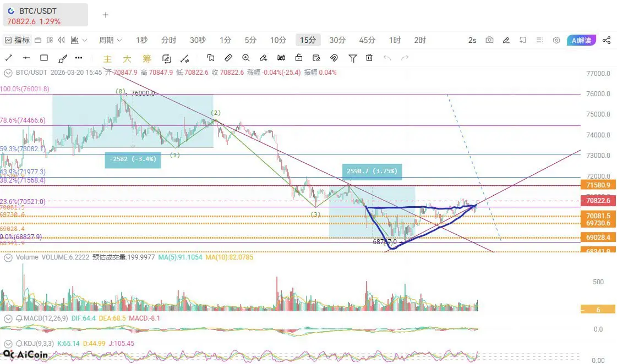
Task: Click the 69028.4 price label
Action: click(598, 238)
